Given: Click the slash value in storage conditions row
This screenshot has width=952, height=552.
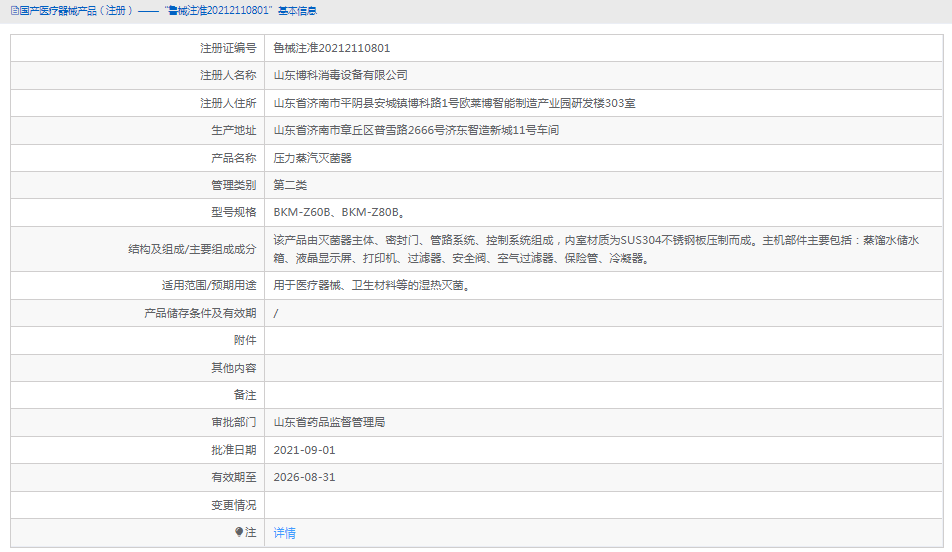Looking at the screenshot, I should (276, 313).
